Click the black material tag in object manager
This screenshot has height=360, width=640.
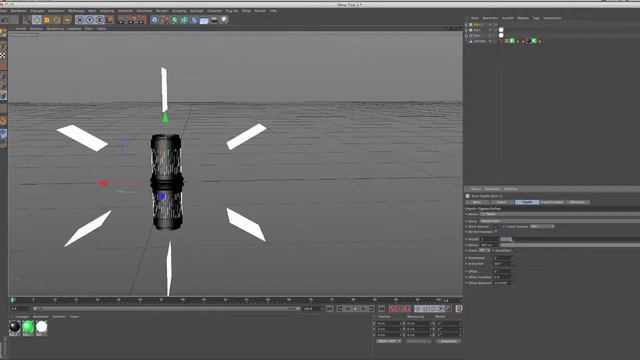(529, 41)
